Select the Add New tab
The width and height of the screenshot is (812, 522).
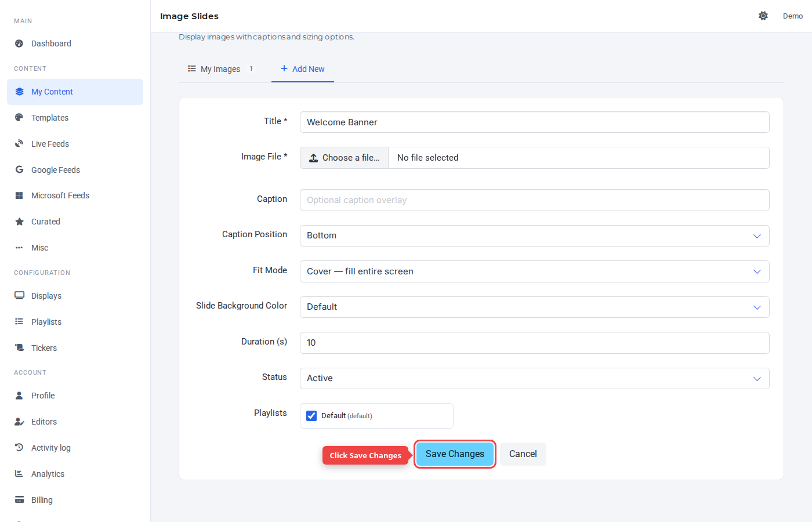click(x=303, y=68)
